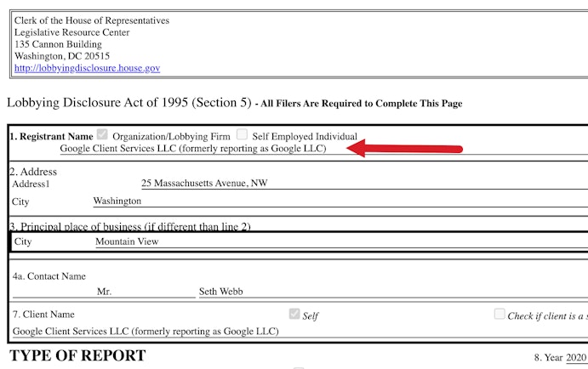The image size is (588, 369).
Task: Click the '8. Year' label
Action: (549, 358)
